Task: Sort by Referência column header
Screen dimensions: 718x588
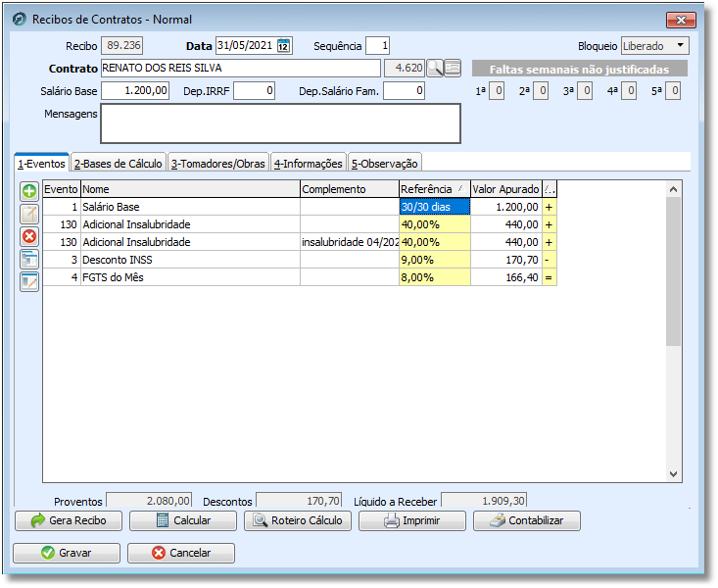Action: point(435,189)
